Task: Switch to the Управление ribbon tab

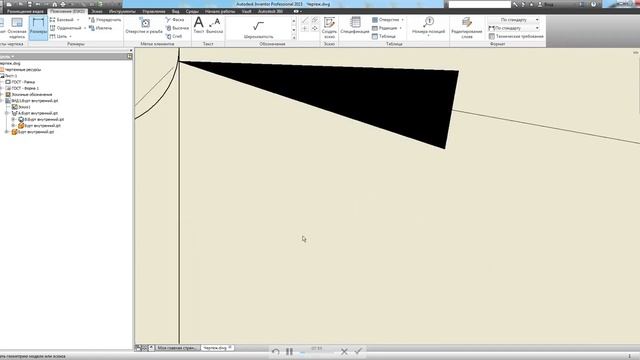Action: pos(154,11)
